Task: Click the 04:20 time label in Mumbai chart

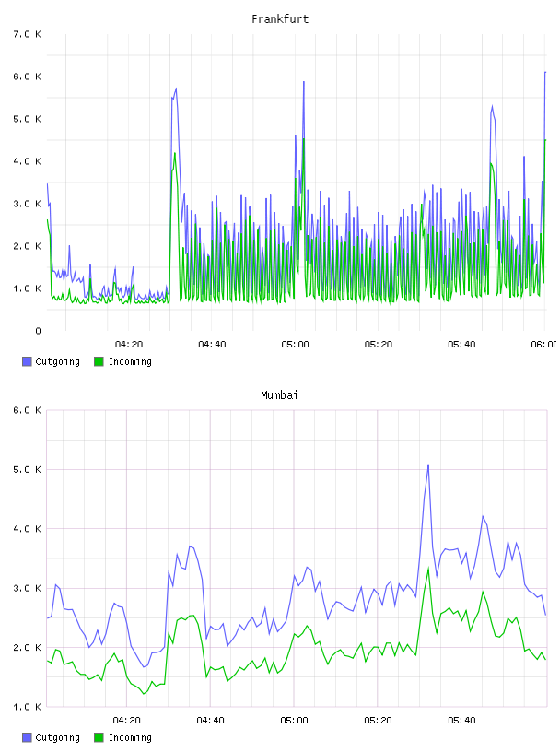Action: 127,721
